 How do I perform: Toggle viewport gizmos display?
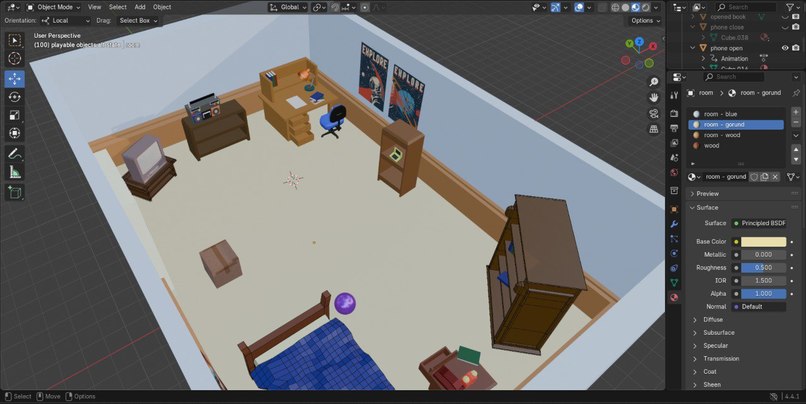[x=555, y=7]
